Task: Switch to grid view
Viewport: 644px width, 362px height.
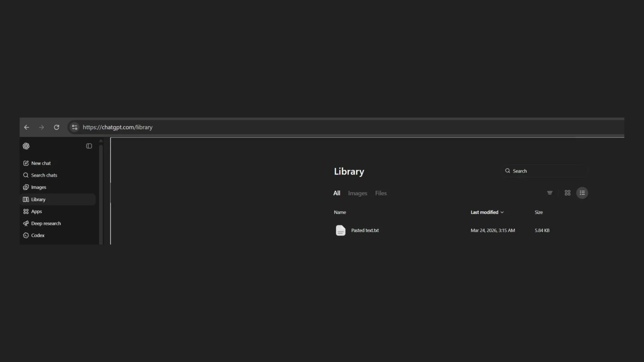Action: point(567,193)
